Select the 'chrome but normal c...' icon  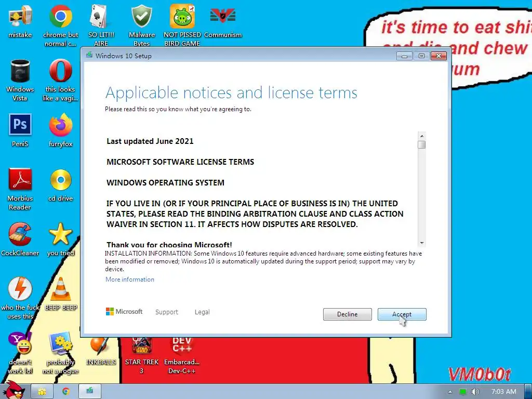point(60,25)
